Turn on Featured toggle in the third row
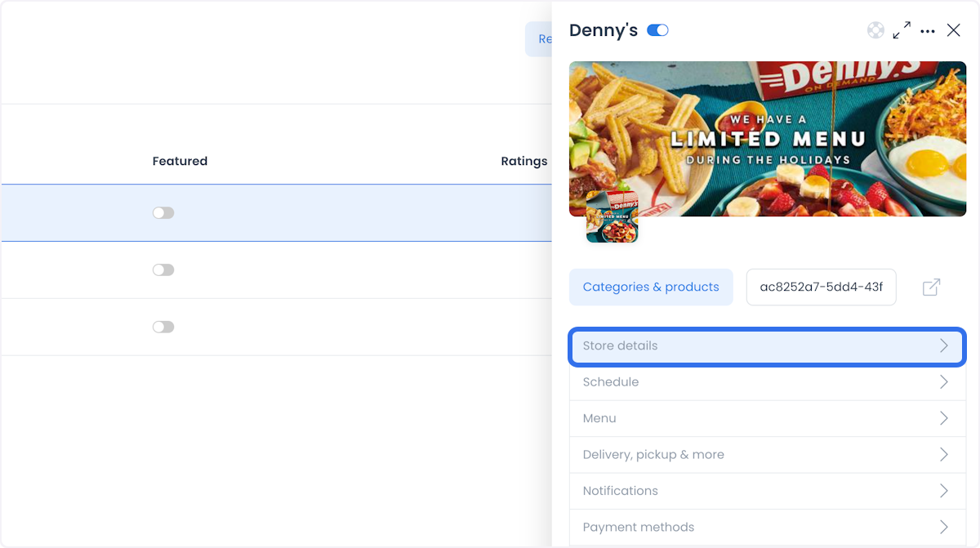This screenshot has height=548, width=980. coord(163,327)
